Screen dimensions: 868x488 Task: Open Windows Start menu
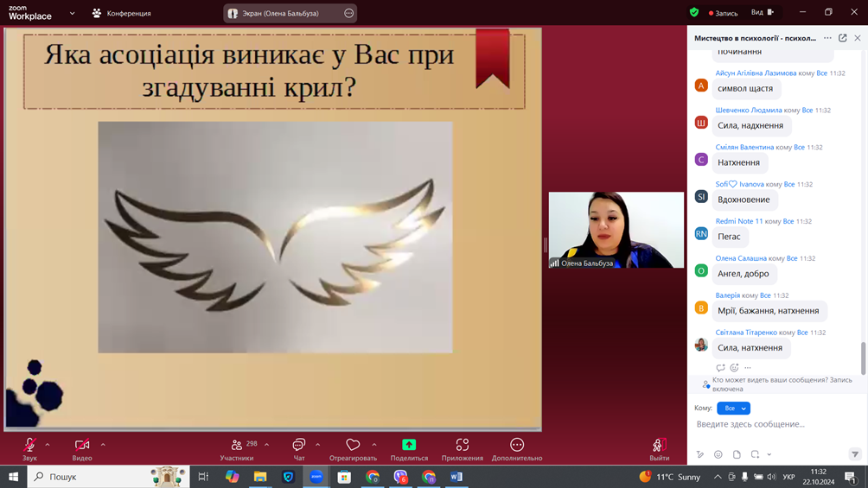(13, 477)
